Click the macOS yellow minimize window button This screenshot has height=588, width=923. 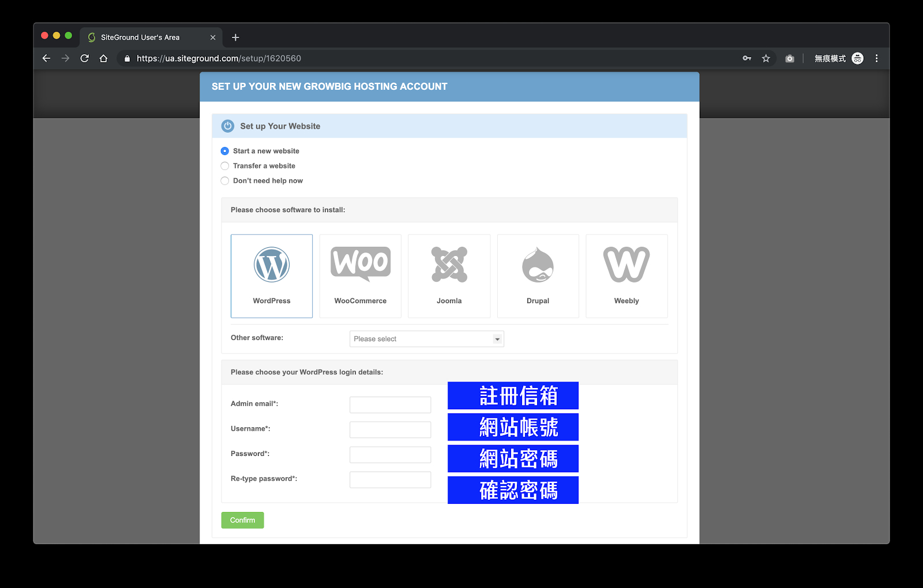click(x=57, y=36)
